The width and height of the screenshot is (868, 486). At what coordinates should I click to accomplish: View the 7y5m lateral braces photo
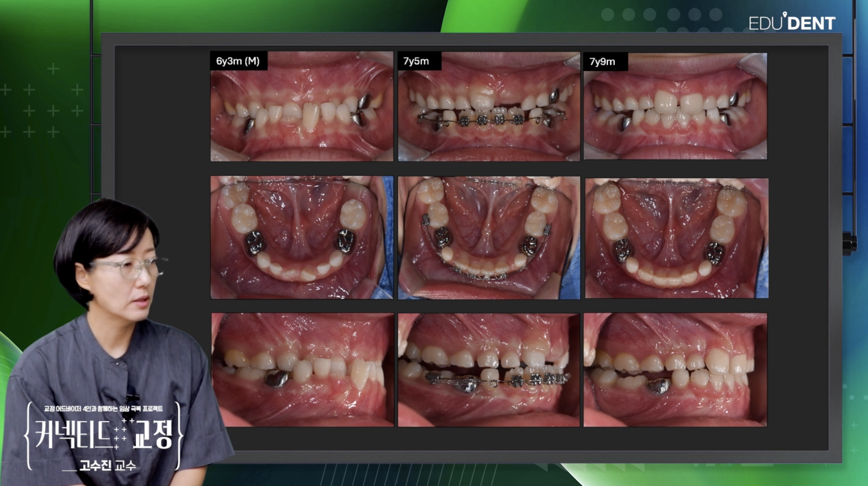point(489,370)
